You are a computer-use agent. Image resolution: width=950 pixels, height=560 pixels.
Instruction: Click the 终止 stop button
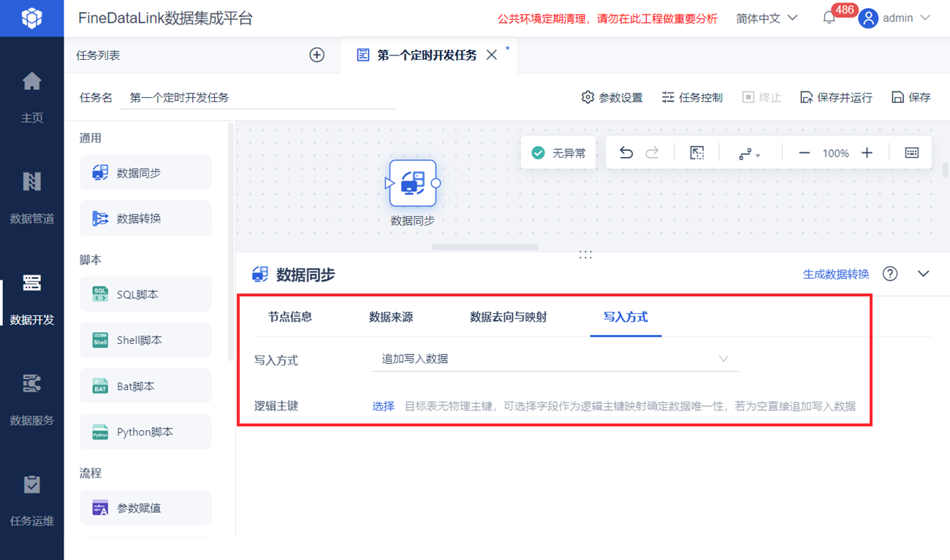pos(761,97)
